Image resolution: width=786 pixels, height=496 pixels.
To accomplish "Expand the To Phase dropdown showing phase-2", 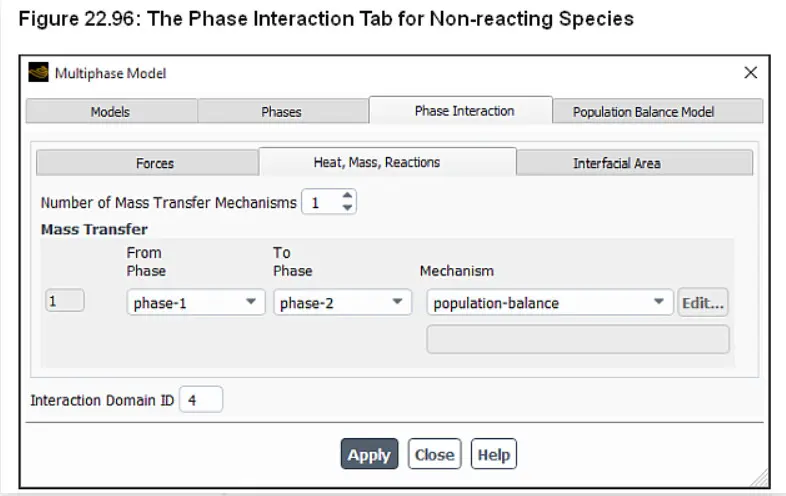I will [342, 302].
